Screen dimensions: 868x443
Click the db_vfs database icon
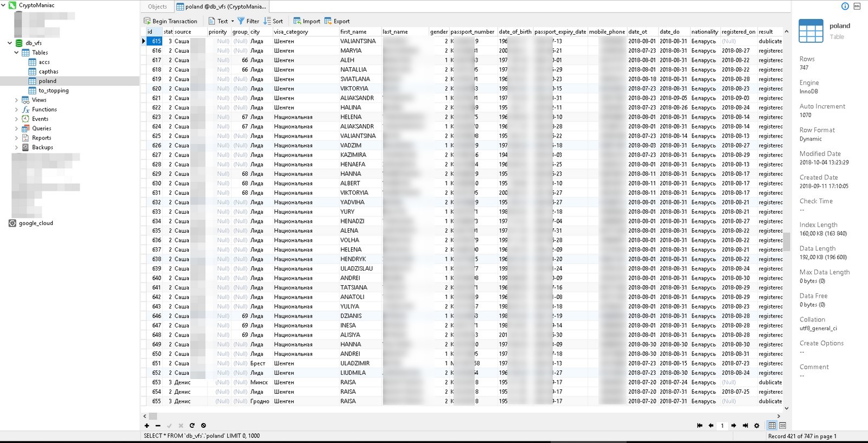tap(19, 43)
